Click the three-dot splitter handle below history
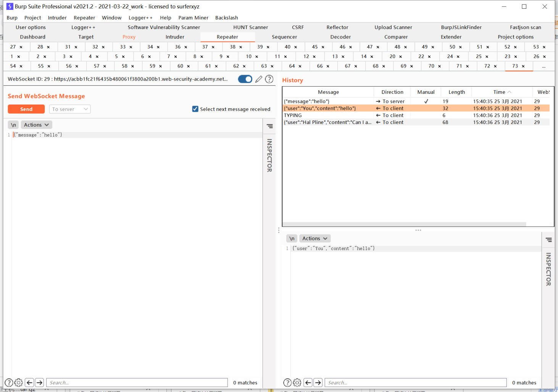This screenshot has width=558, height=392. coord(418,230)
